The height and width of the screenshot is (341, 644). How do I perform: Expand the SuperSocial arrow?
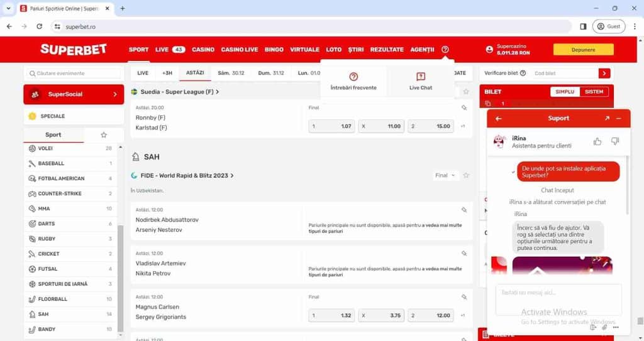point(115,94)
